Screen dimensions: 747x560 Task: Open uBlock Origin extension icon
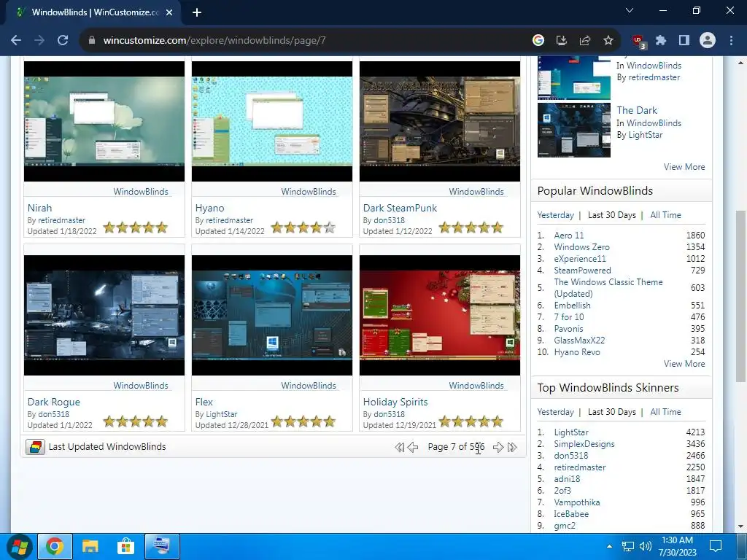[x=639, y=42]
